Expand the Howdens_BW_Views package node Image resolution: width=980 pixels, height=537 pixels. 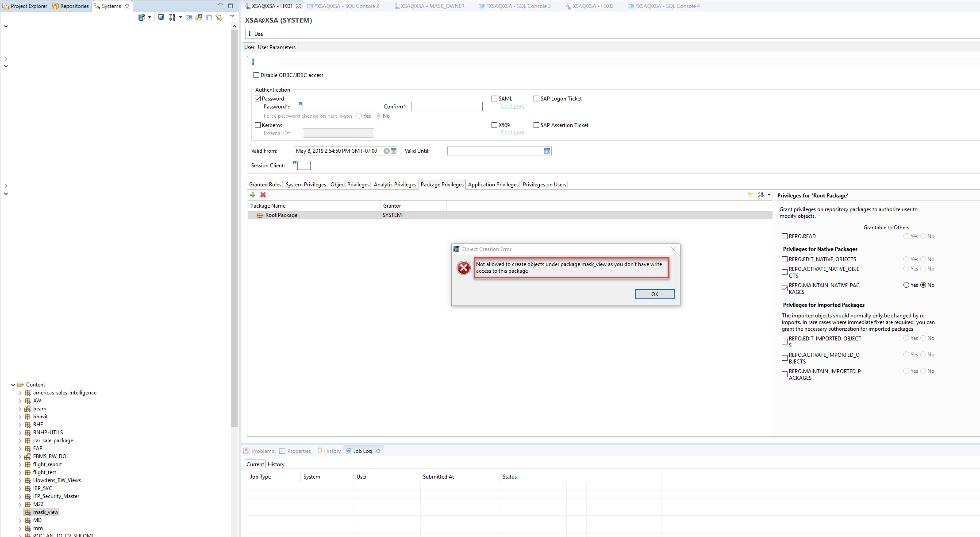(x=20, y=480)
